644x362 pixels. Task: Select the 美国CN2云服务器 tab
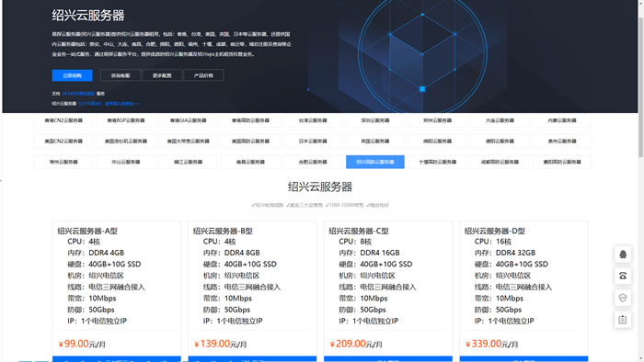tap(63, 141)
